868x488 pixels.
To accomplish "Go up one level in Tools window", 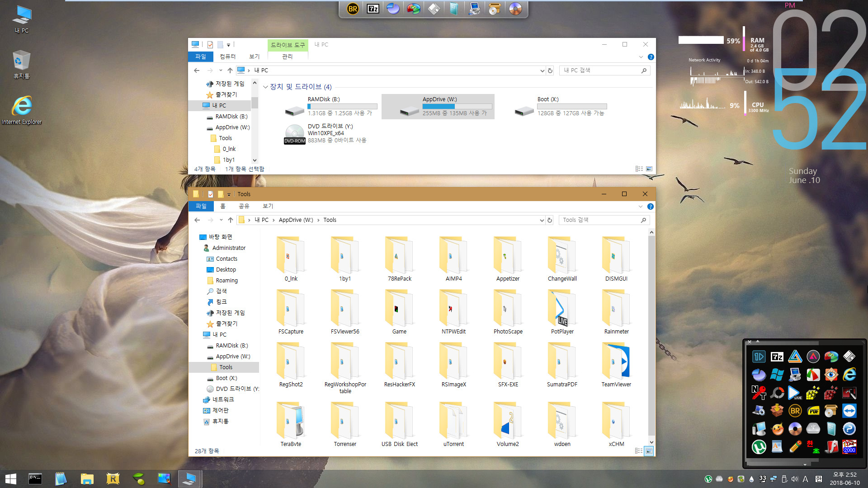I will [231, 220].
